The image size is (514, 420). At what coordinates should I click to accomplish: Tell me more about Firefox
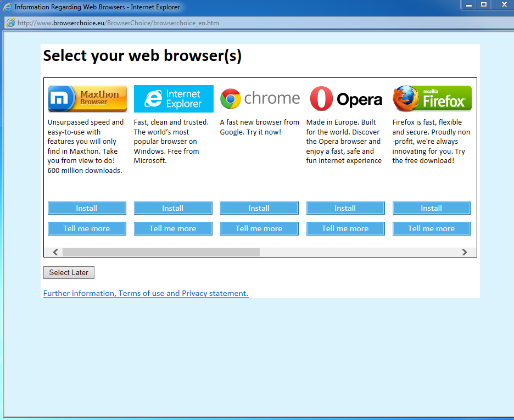click(x=432, y=228)
